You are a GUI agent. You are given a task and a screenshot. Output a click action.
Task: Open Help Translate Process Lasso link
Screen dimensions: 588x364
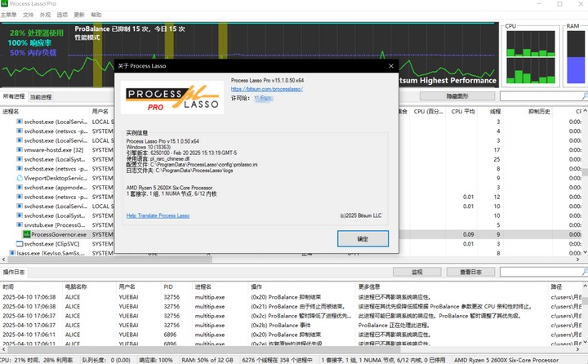(x=158, y=215)
